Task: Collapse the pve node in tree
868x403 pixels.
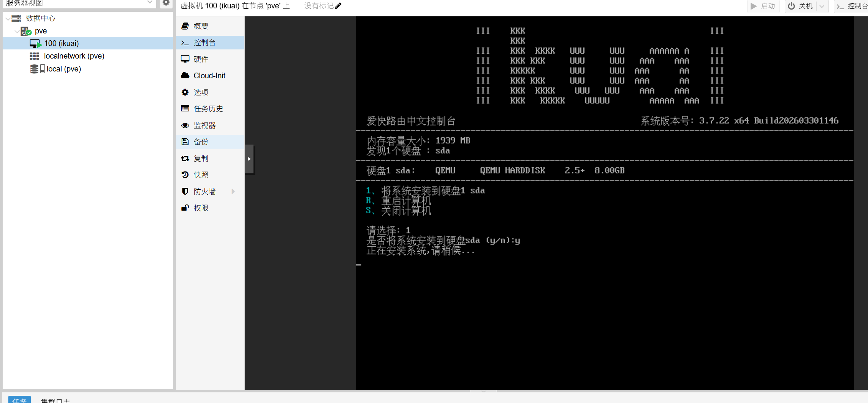Action: coord(17,31)
